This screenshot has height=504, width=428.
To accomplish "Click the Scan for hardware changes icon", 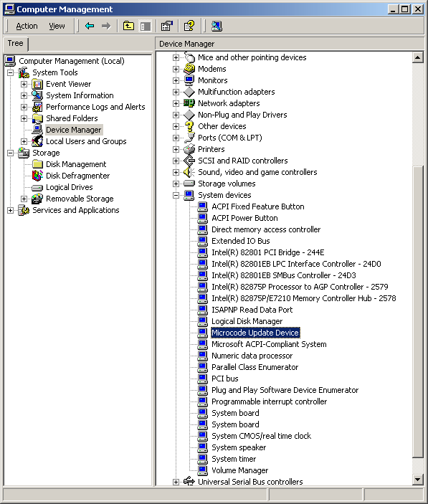I will point(217,26).
